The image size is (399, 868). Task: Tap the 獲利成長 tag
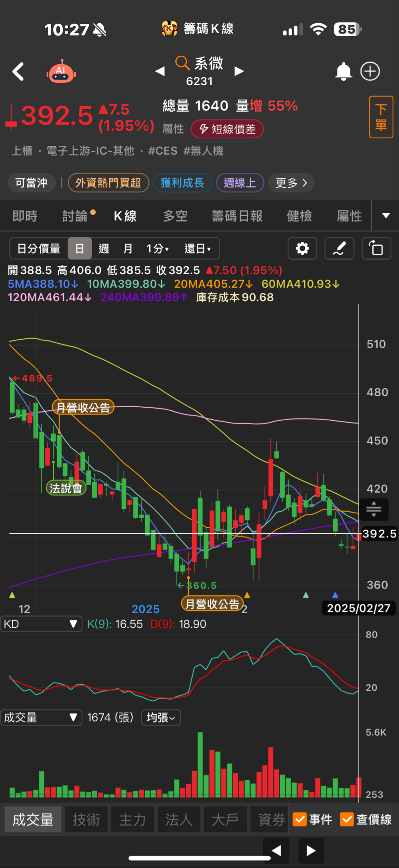182,183
